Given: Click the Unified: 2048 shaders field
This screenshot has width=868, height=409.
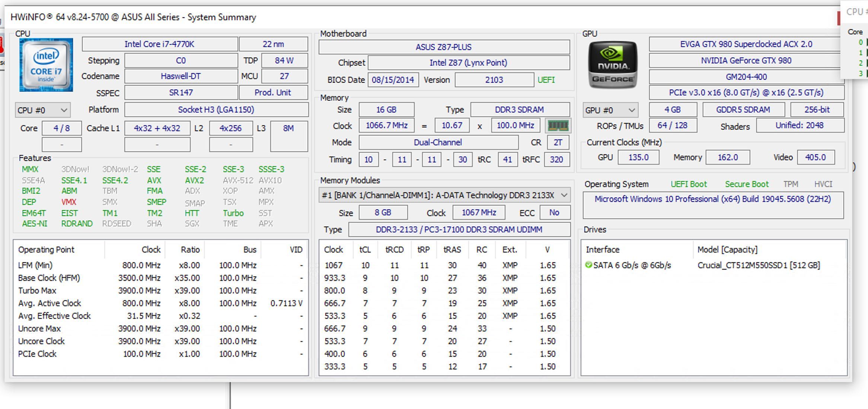Looking at the screenshot, I should [800, 126].
